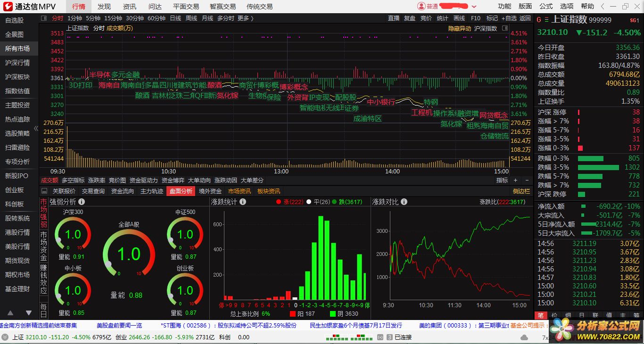Screen dimensions: 644x344
Task: Open the 选项 menu
Action: pyautogui.click(x=567, y=6)
